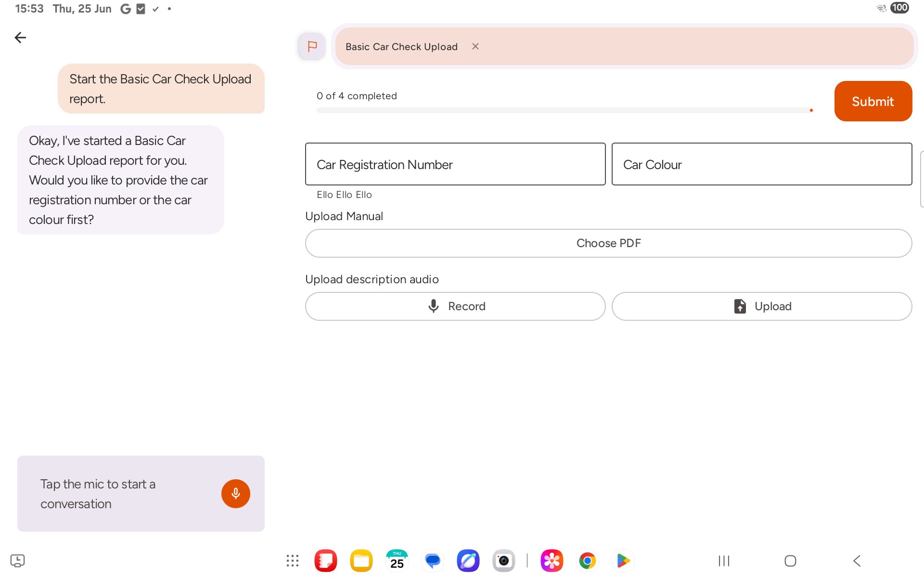Viewport: 924px width, 578px height.
Task: Tap the recent apps navigation button
Action: click(724, 561)
